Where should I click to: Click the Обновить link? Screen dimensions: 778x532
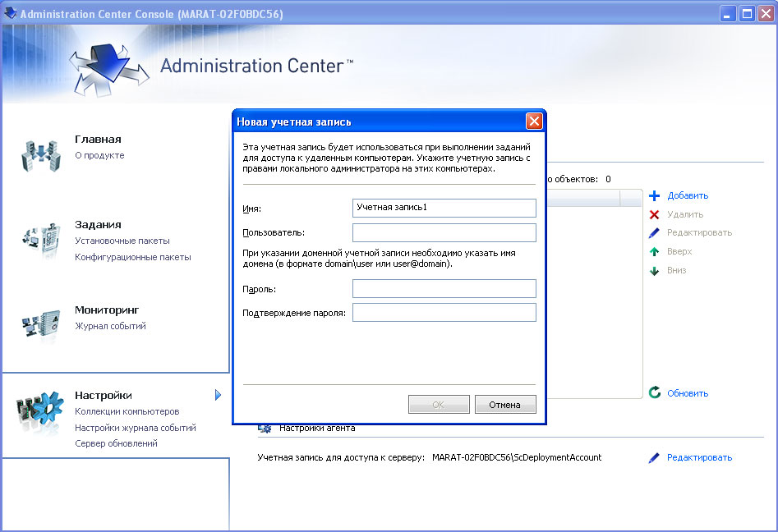pyautogui.click(x=688, y=393)
